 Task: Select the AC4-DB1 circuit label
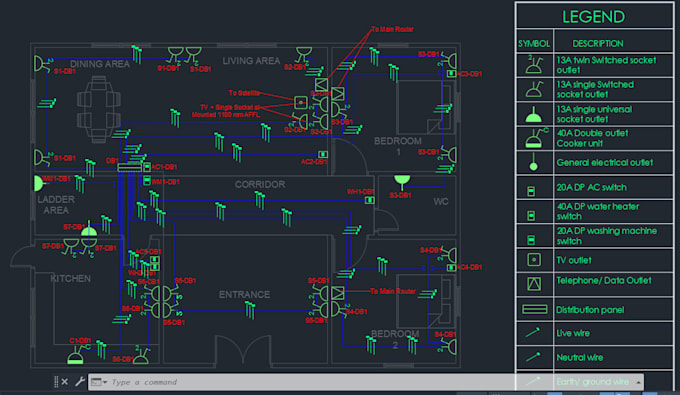pyautogui.click(x=469, y=267)
